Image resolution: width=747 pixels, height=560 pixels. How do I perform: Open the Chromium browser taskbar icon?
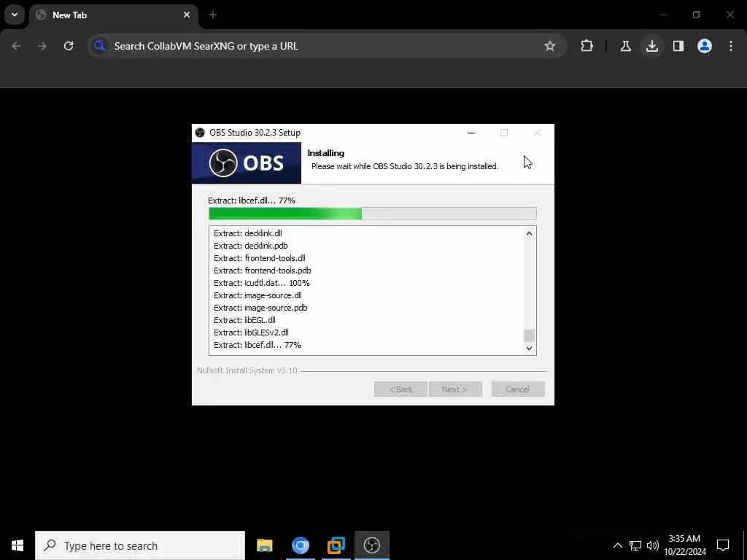[300, 545]
